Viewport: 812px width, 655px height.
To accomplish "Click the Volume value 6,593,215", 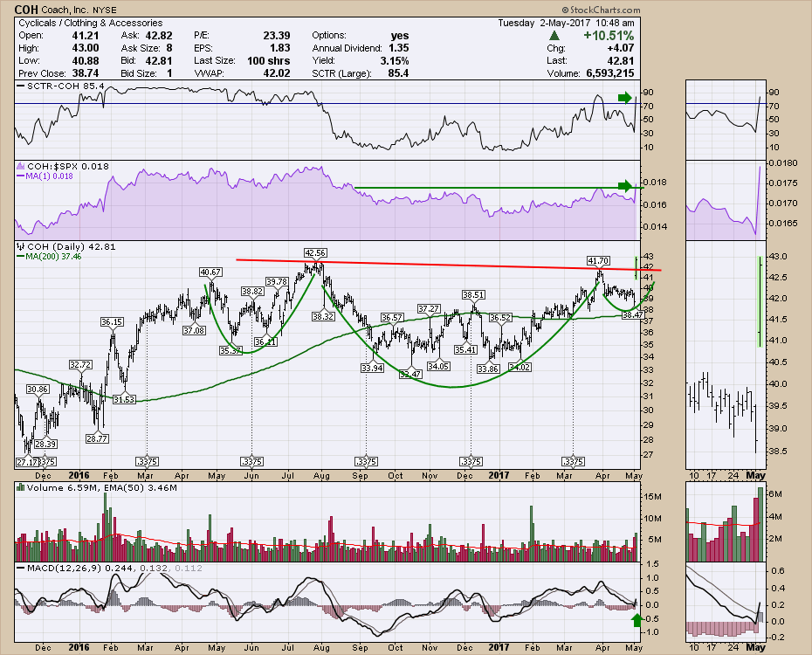I will click(x=610, y=73).
